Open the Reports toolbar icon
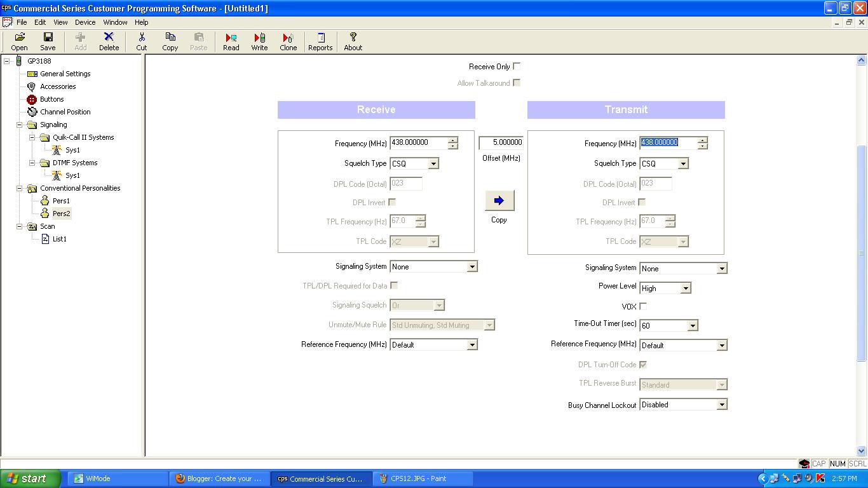Viewport: 868px width, 488px height. [x=320, y=42]
